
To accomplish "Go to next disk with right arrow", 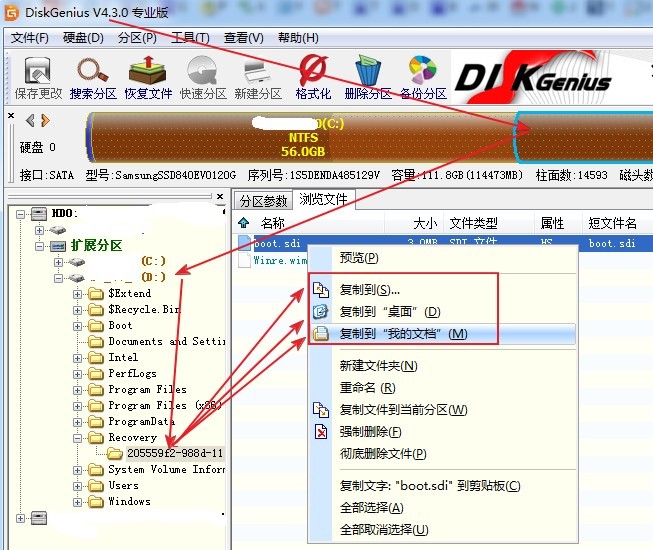I will (x=45, y=121).
